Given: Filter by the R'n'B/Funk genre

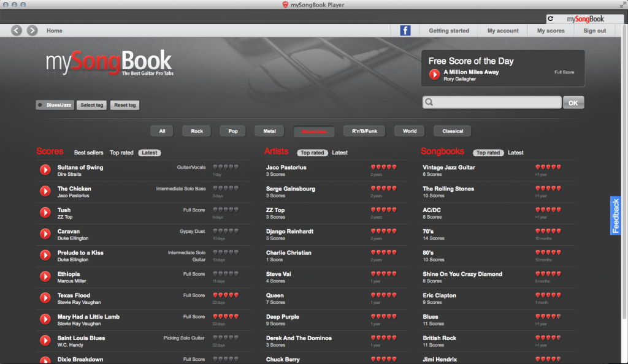Looking at the screenshot, I should coord(364,131).
